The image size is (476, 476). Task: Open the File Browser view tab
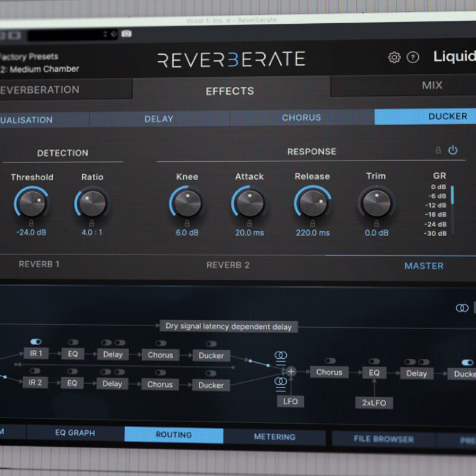[x=384, y=439]
